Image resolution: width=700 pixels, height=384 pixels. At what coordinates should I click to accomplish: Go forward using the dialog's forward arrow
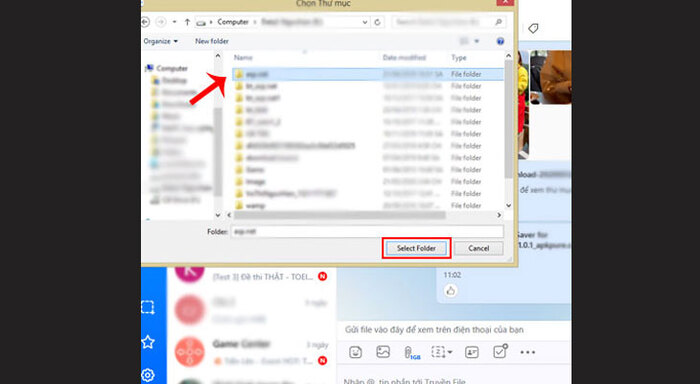point(161,22)
